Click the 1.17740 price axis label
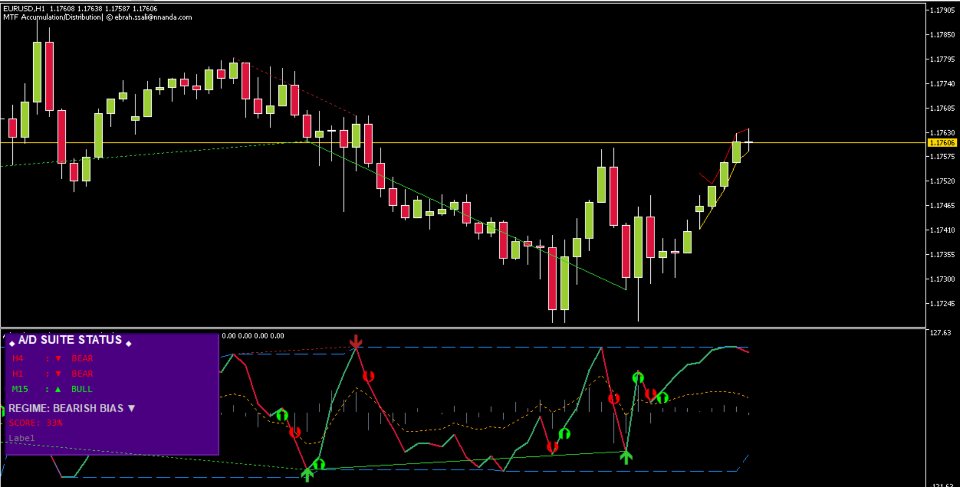The height and width of the screenshot is (487, 960). click(945, 84)
